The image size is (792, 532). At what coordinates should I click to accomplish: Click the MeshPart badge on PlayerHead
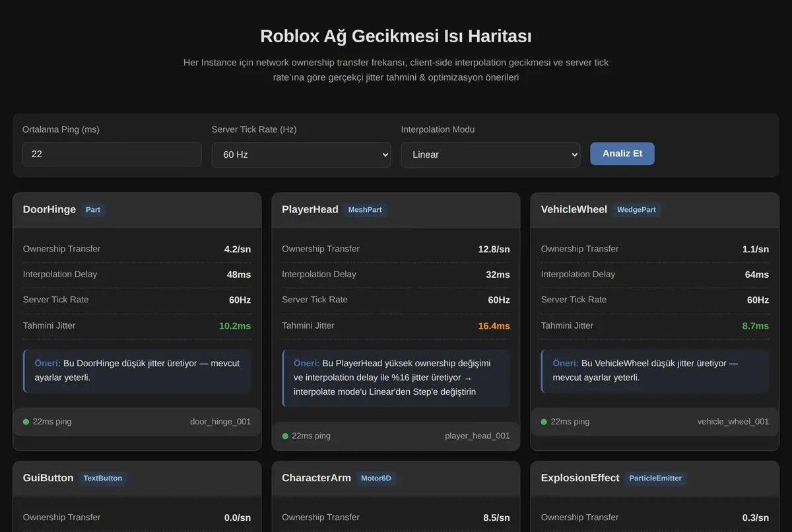[x=365, y=210]
